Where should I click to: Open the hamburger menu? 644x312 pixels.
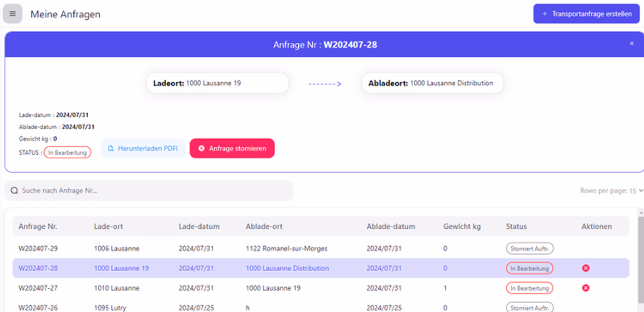pyautogui.click(x=13, y=14)
